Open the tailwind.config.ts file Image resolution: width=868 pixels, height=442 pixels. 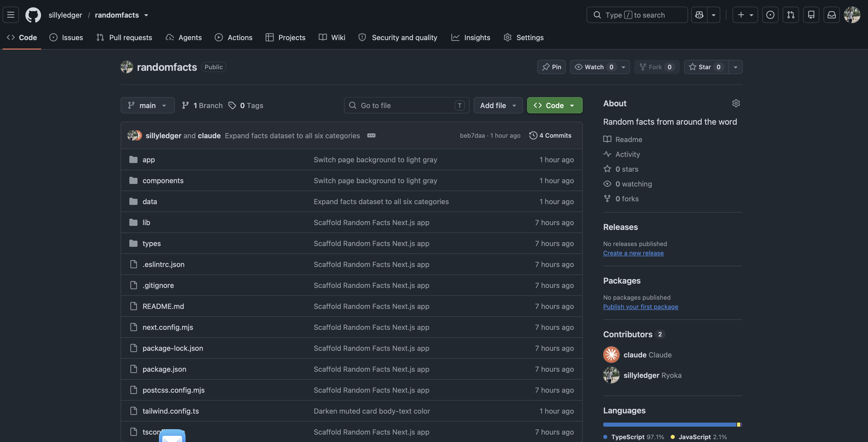[x=170, y=411]
